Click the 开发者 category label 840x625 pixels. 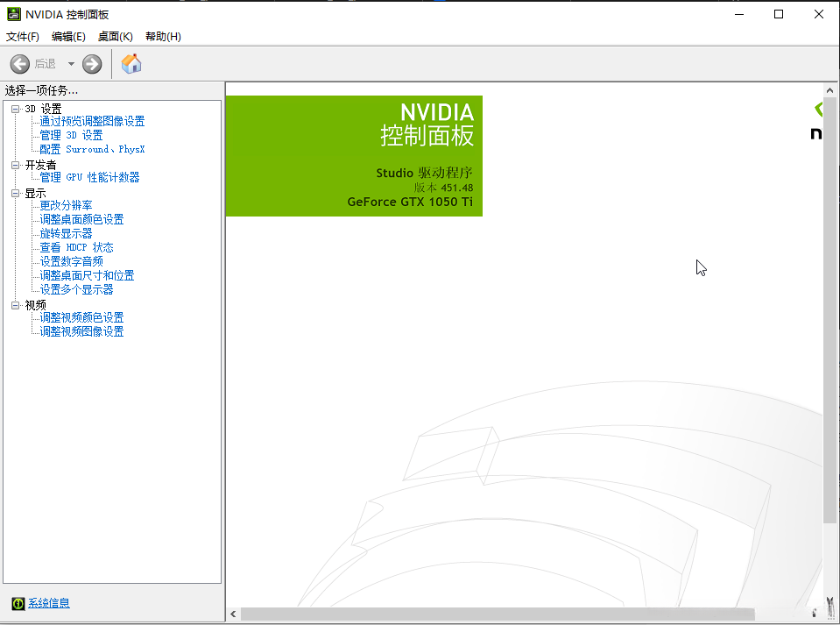coord(40,165)
